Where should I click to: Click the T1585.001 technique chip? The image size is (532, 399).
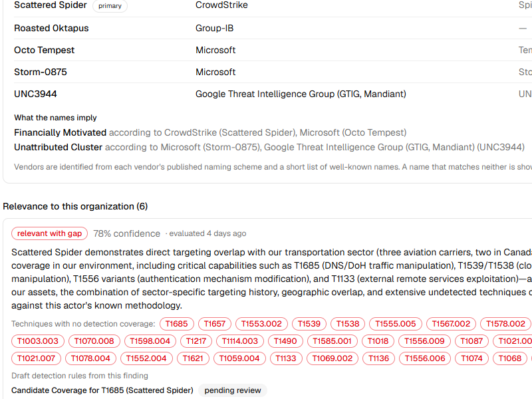pos(332,341)
